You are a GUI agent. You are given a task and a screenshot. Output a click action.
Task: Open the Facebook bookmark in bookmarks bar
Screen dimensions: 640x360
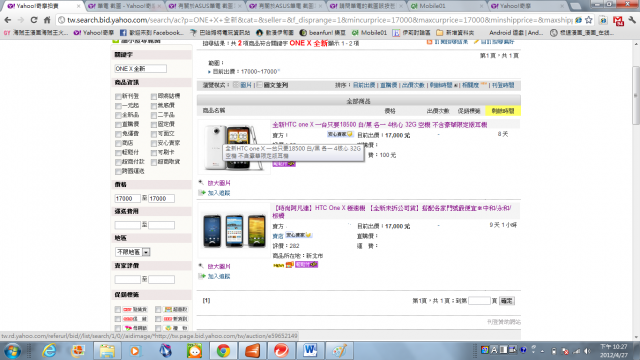[151, 32]
